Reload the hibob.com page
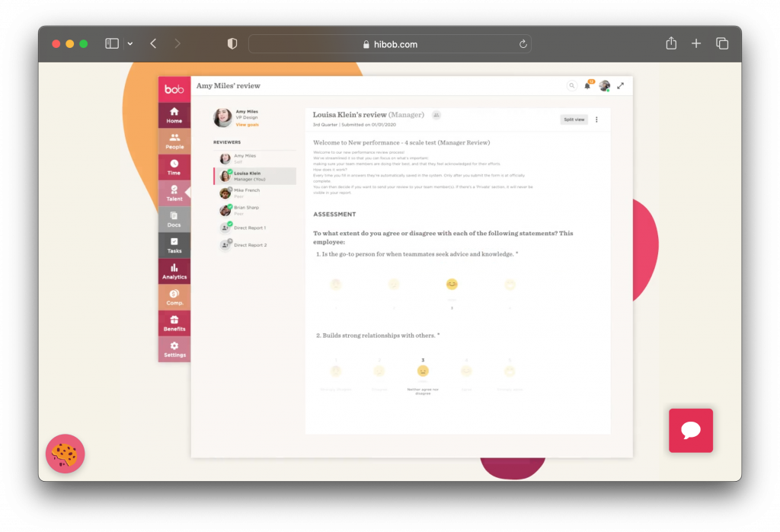The width and height of the screenshot is (780, 532). tap(523, 43)
